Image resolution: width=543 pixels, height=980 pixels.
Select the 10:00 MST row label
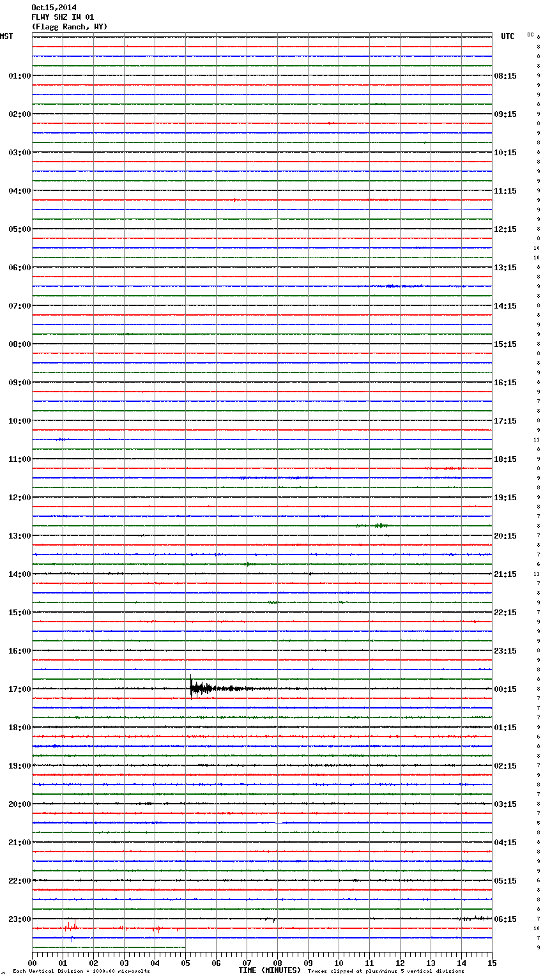20,421
